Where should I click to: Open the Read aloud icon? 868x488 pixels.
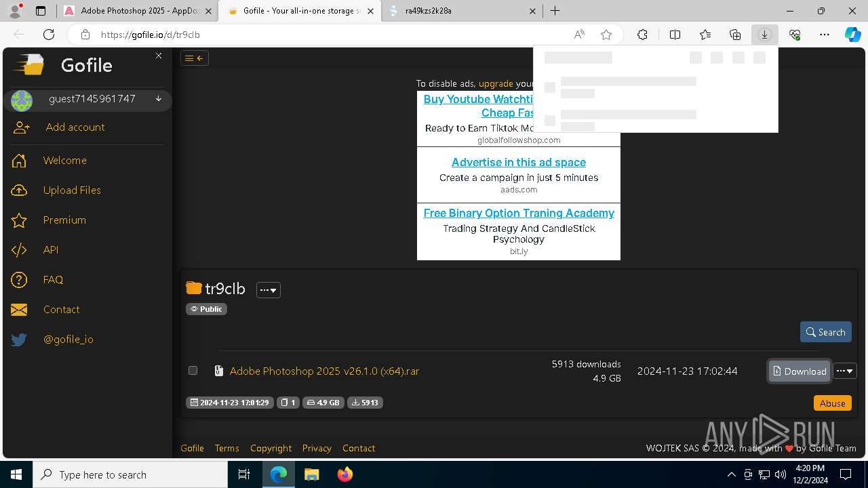[579, 35]
